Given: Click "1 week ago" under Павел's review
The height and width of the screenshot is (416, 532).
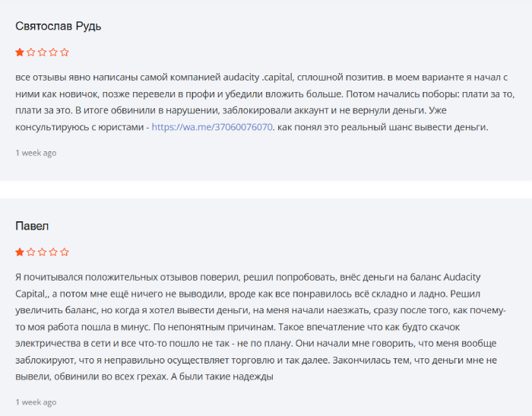Looking at the screenshot, I should pyautogui.click(x=36, y=402).
